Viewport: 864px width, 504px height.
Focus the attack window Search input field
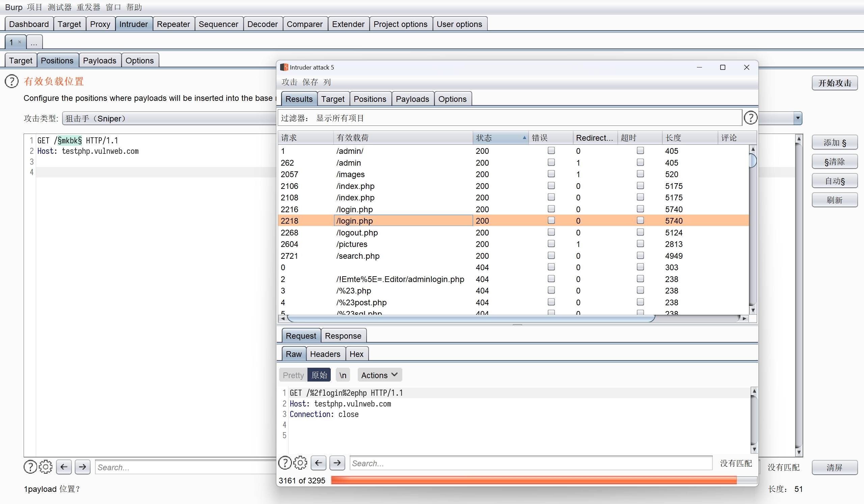[x=531, y=463]
